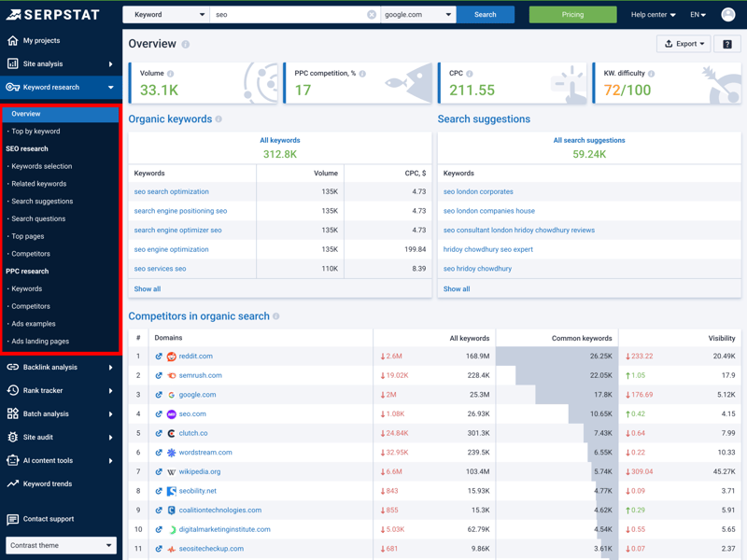The height and width of the screenshot is (560, 747).
Task: Open the Keyword search type dropdown
Action: pos(168,15)
